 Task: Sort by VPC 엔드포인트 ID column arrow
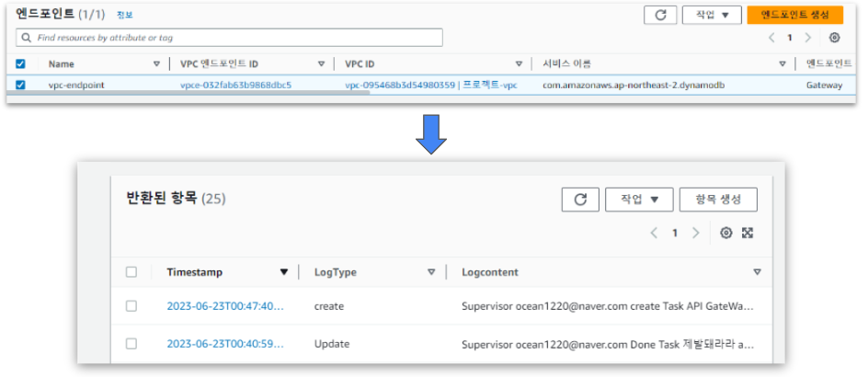point(321,64)
